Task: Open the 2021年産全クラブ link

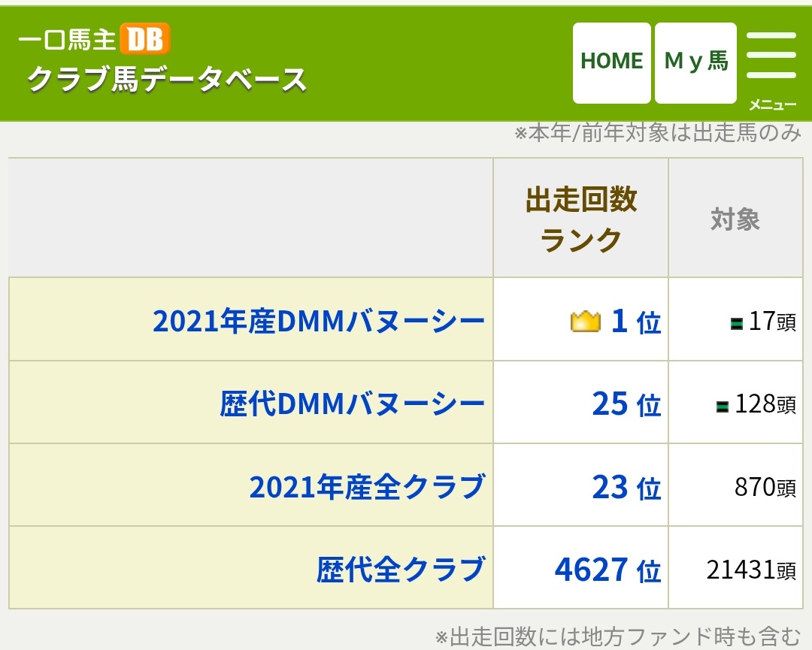Action: point(367,487)
